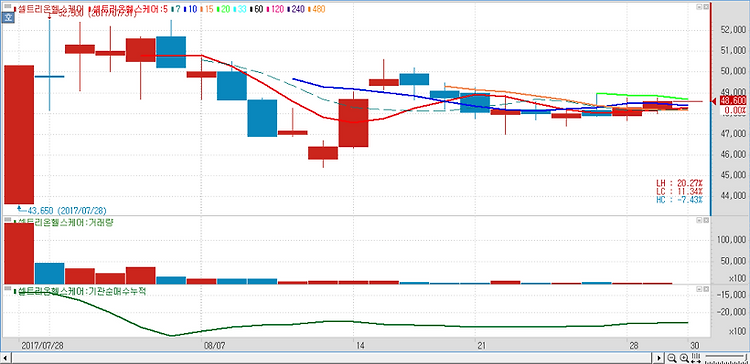This screenshot has height=364, width=750.
Task: Click the institutional net-buy panel handle icon
Action: point(8,289)
